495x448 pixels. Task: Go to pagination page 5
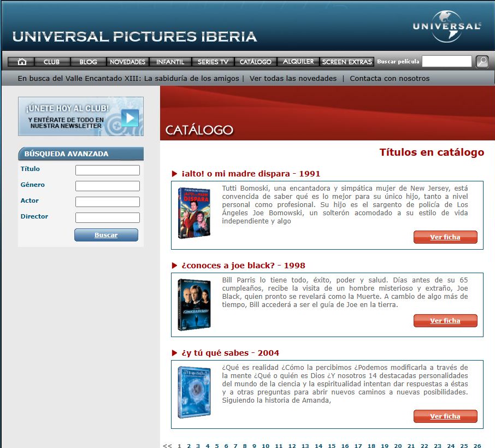[217, 446]
